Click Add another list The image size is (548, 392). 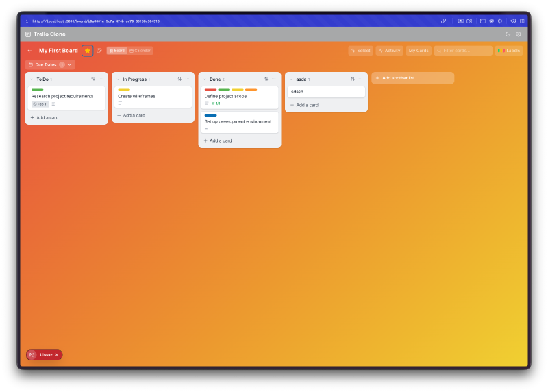point(412,78)
